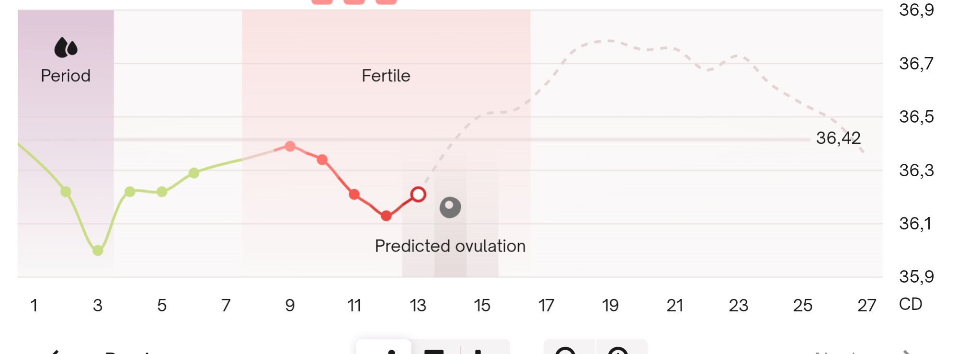This screenshot has height=354, width=980.
Task: Select the green data point on day 6
Action: (194, 173)
